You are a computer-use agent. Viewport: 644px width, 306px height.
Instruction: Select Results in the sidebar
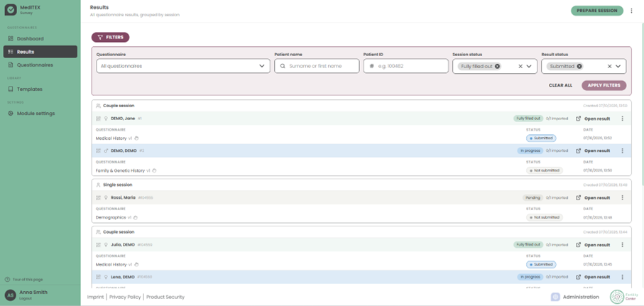point(40,52)
